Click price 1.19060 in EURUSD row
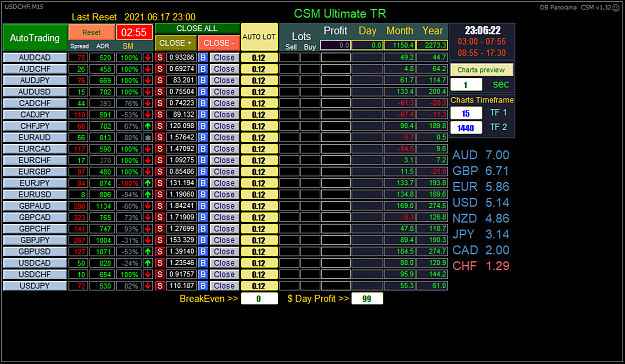The width and height of the screenshot is (625, 364). (x=181, y=195)
